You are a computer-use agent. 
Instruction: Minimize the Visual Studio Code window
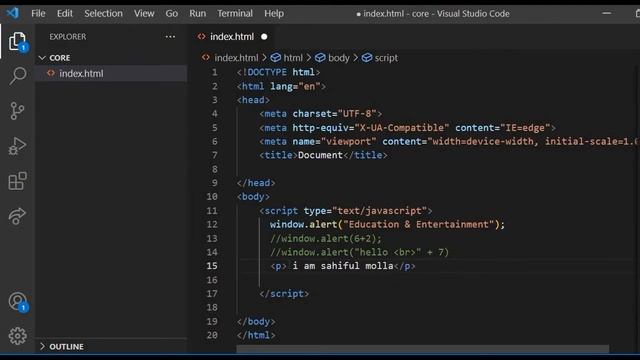pyautogui.click(x=607, y=13)
